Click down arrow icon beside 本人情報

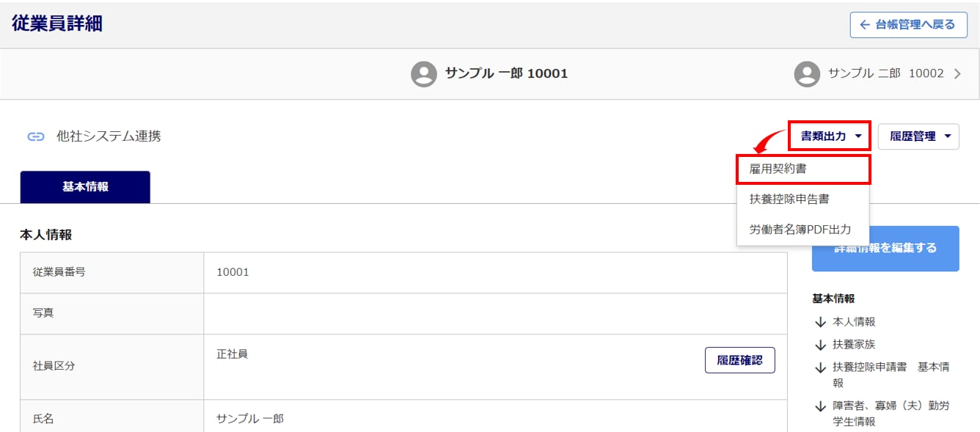click(x=820, y=322)
